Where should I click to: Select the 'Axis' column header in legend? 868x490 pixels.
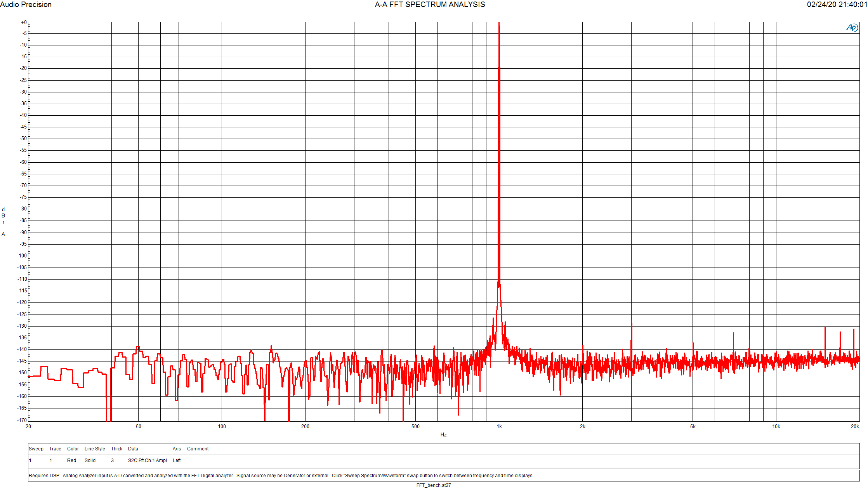tap(177, 449)
